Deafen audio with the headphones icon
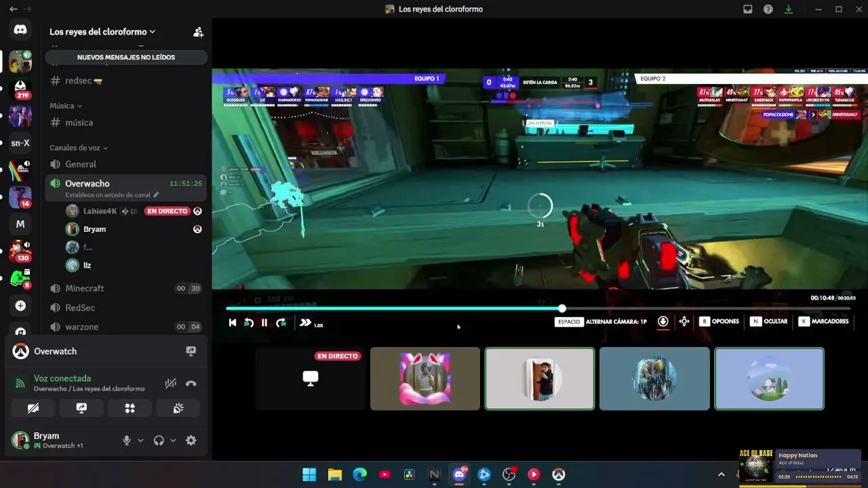This screenshot has width=868, height=488. point(159,441)
